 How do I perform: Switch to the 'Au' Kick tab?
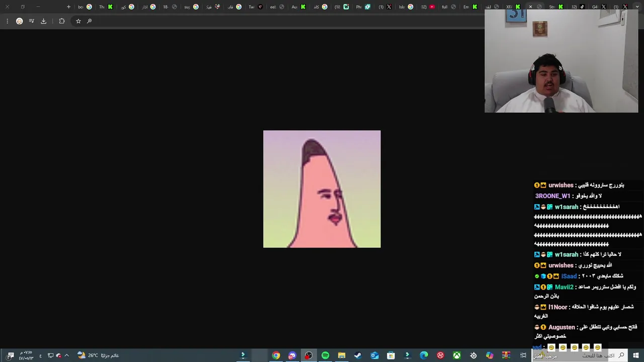click(299, 7)
